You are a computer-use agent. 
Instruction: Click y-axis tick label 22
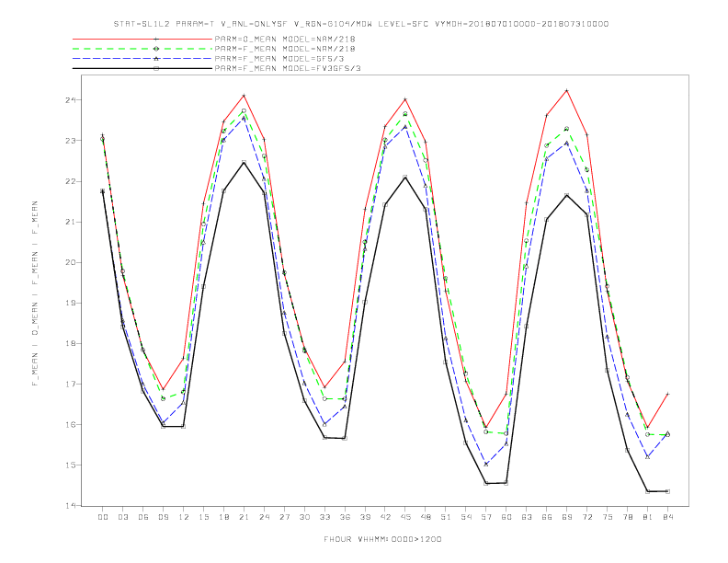click(x=71, y=181)
